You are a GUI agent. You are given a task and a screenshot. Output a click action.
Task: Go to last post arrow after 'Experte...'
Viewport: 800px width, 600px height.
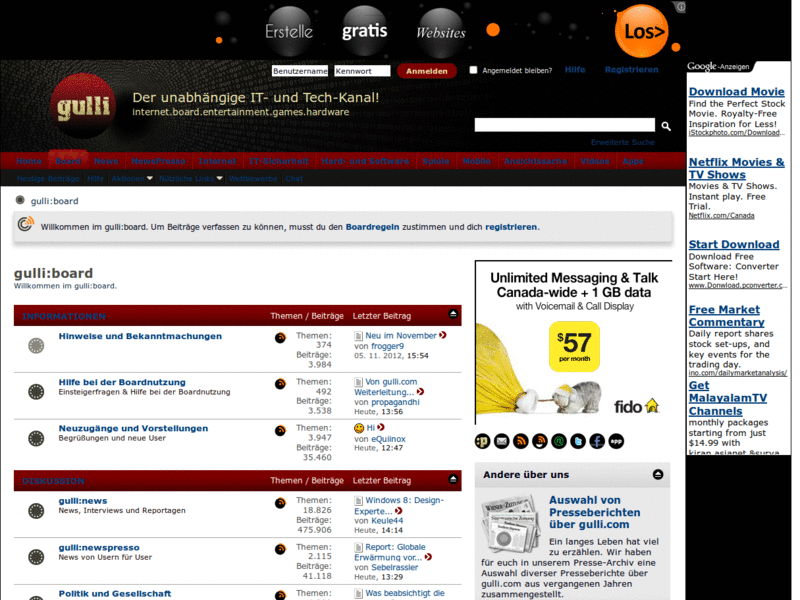tap(398, 511)
